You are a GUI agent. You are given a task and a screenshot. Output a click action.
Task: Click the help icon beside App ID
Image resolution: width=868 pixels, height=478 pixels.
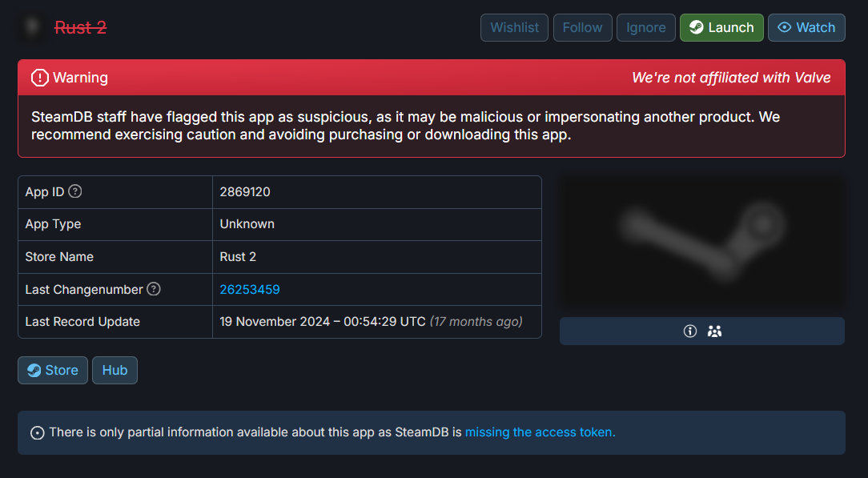[x=75, y=191]
